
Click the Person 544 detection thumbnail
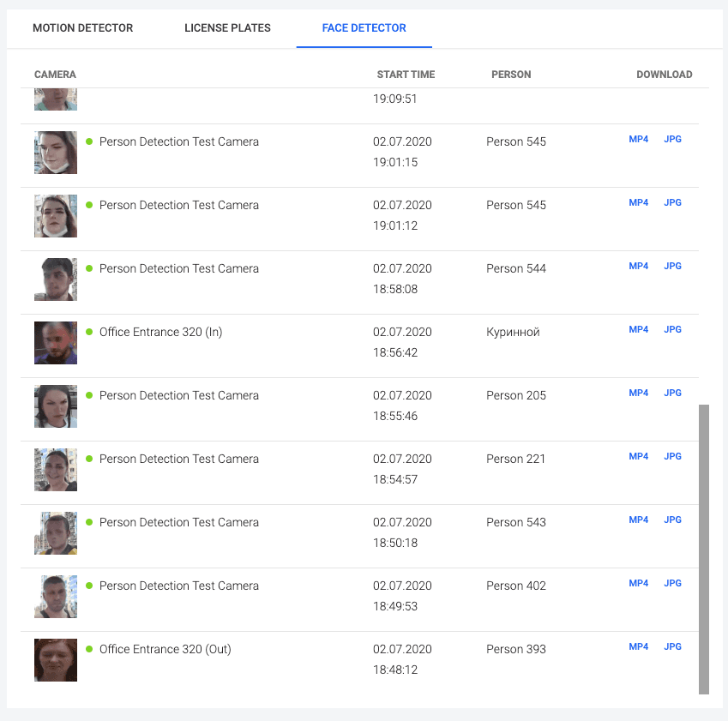(x=55, y=279)
